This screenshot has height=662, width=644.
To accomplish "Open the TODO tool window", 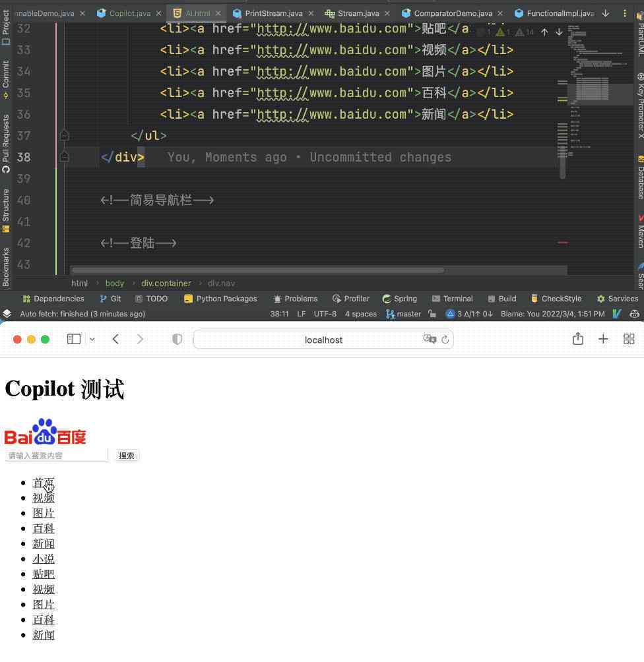I will 151,299.
